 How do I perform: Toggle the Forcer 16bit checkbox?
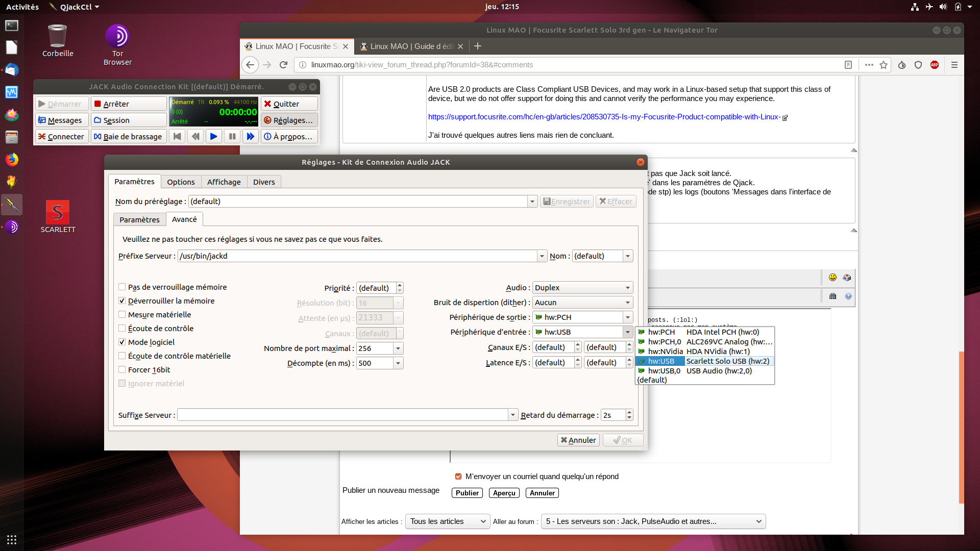pyautogui.click(x=122, y=370)
